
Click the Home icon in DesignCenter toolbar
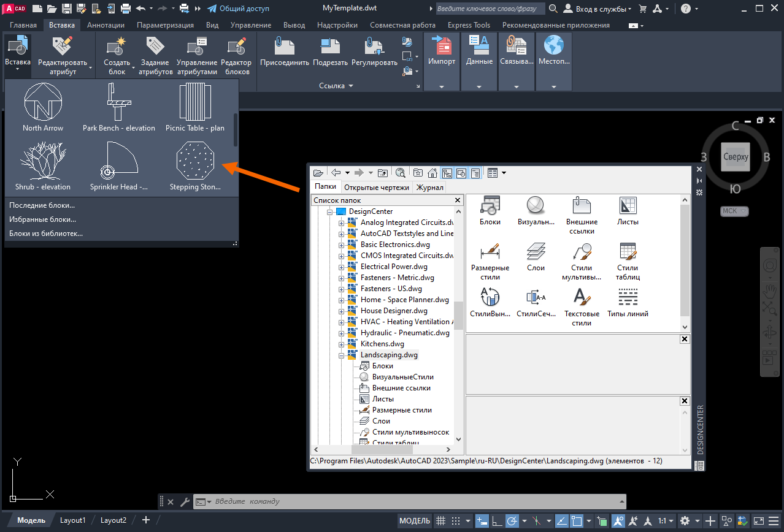(432, 173)
